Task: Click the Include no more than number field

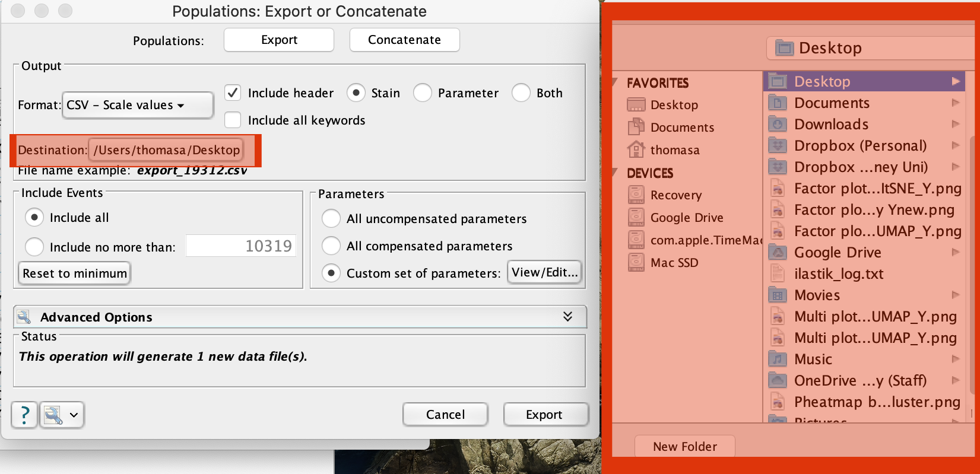Action: pos(240,246)
